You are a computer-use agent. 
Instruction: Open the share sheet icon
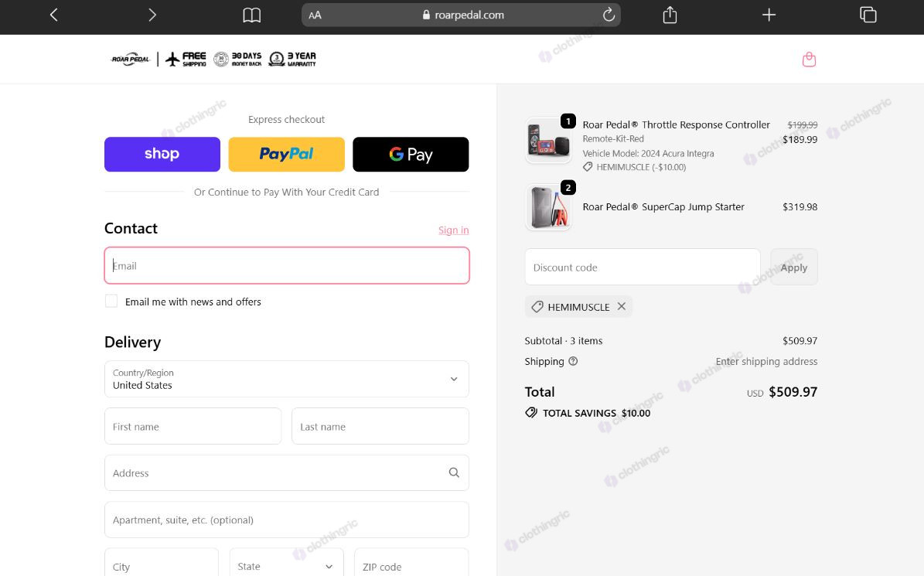coord(670,15)
